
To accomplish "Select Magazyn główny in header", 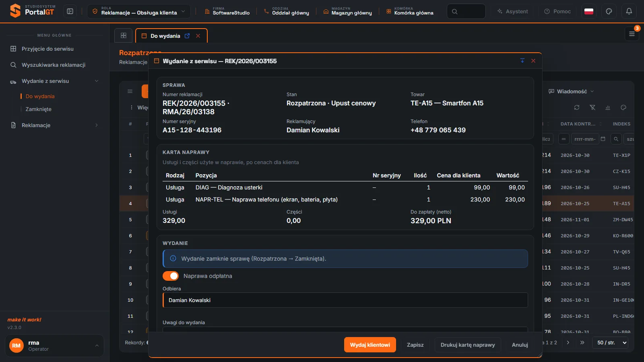I will coord(348,11).
